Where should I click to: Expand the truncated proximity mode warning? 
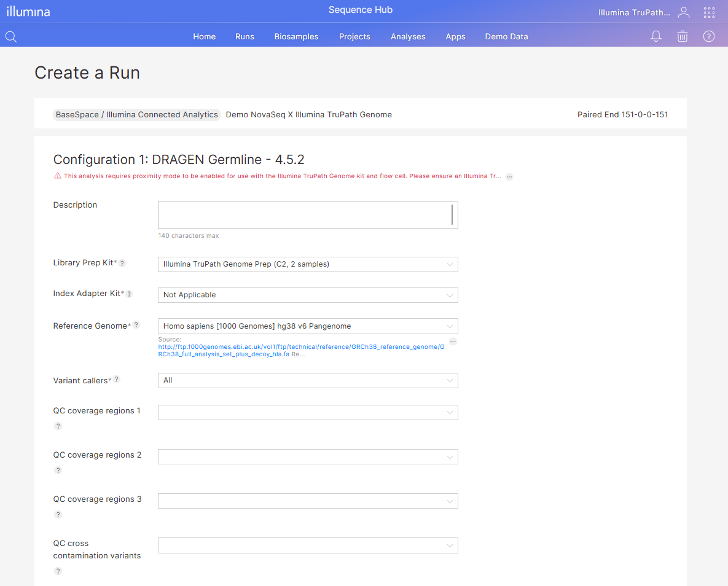509,177
